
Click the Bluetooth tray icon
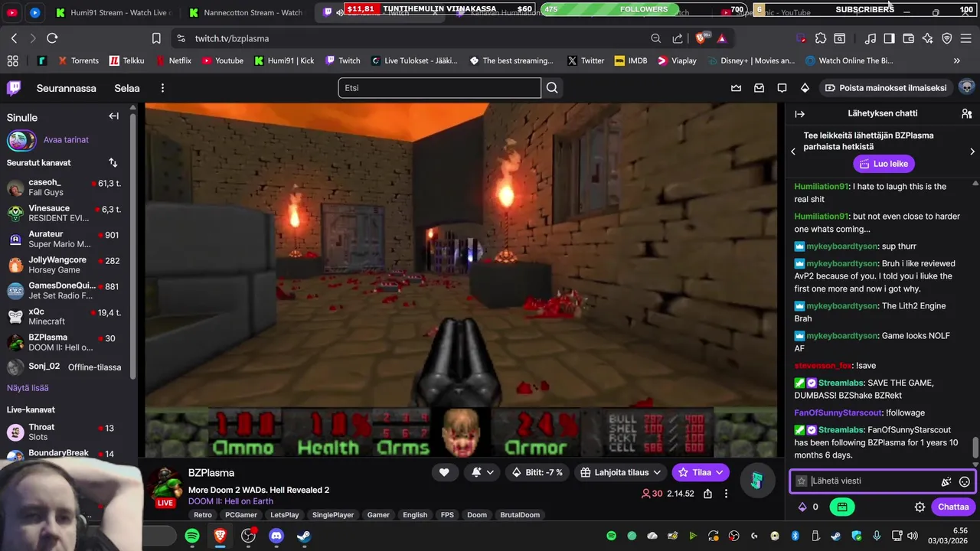(x=795, y=536)
